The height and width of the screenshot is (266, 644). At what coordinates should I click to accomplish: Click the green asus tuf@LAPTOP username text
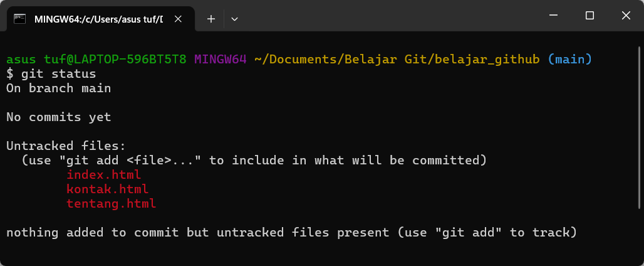point(96,60)
